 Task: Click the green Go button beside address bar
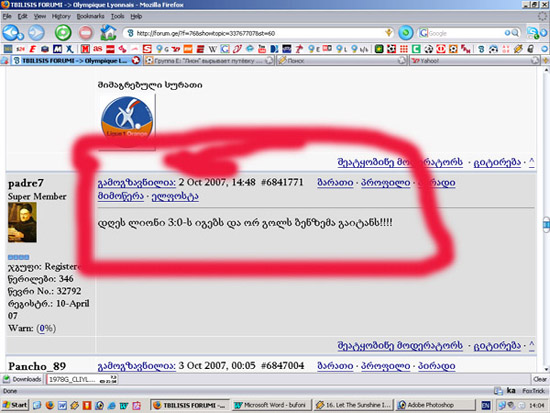pyautogui.click(x=405, y=33)
